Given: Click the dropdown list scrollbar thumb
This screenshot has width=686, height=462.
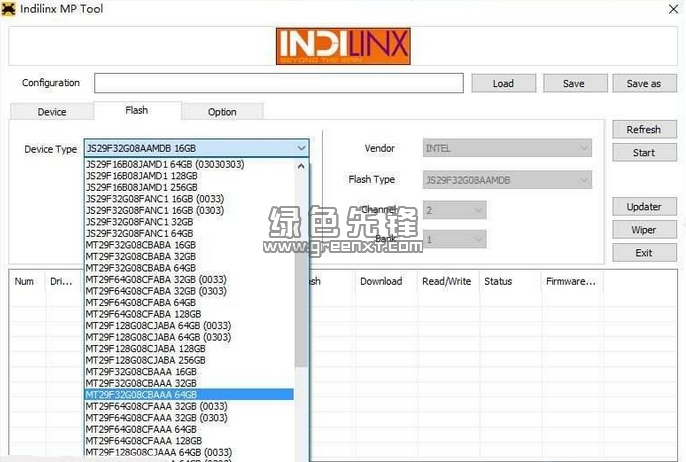Looking at the screenshot, I should point(301,270).
